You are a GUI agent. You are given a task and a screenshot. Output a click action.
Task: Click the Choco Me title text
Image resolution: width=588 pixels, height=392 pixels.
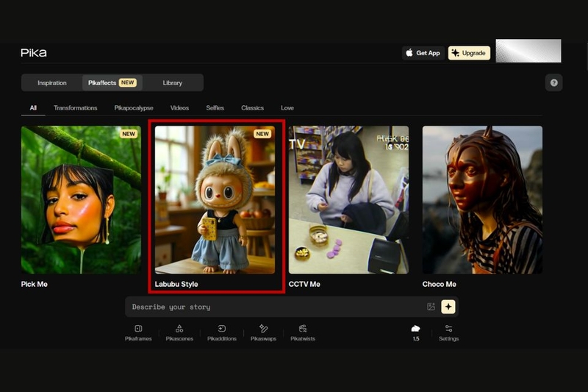click(x=439, y=284)
